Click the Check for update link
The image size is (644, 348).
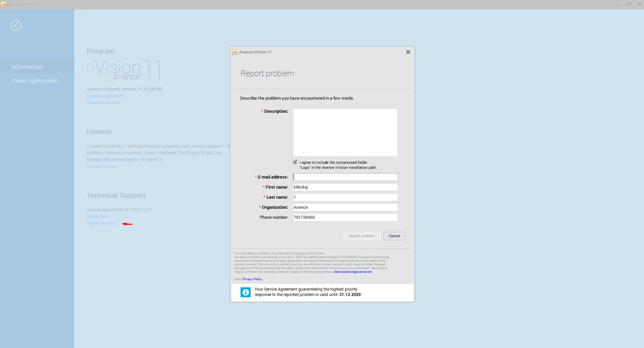(x=103, y=103)
